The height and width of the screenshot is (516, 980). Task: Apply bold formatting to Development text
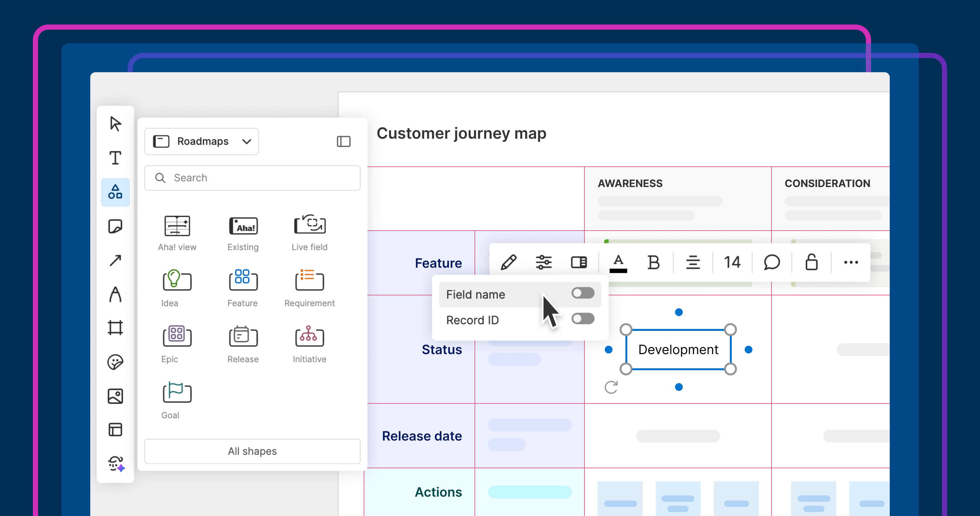pyautogui.click(x=653, y=262)
